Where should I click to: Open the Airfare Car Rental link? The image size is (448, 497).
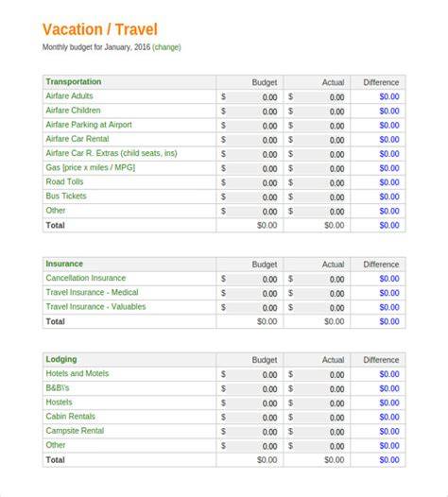(78, 139)
